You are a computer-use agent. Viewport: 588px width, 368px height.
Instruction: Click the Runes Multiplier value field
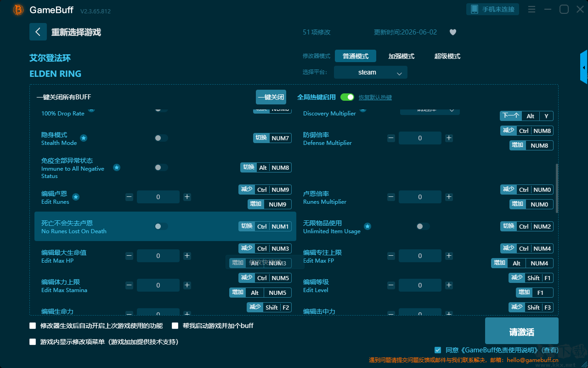[x=420, y=197]
